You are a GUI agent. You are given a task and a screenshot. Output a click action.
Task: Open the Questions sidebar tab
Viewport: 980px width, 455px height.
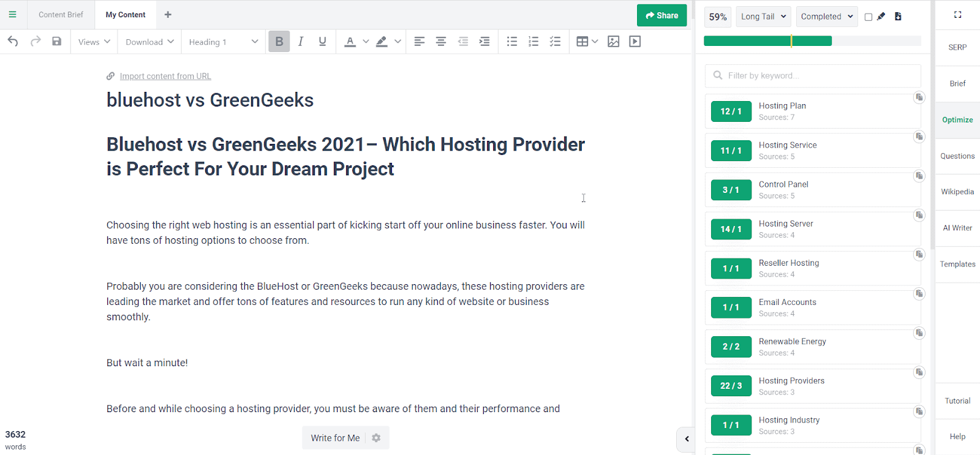tap(957, 156)
